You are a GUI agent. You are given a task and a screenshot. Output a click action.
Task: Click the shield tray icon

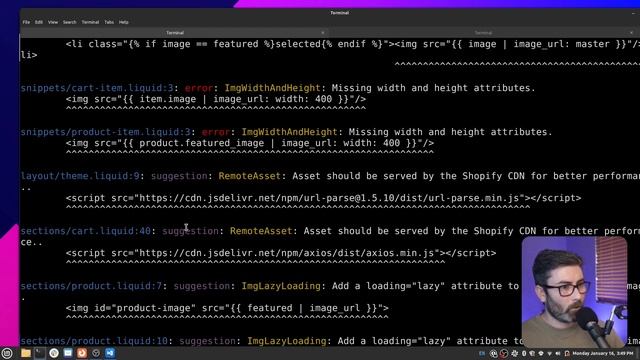coord(532,353)
